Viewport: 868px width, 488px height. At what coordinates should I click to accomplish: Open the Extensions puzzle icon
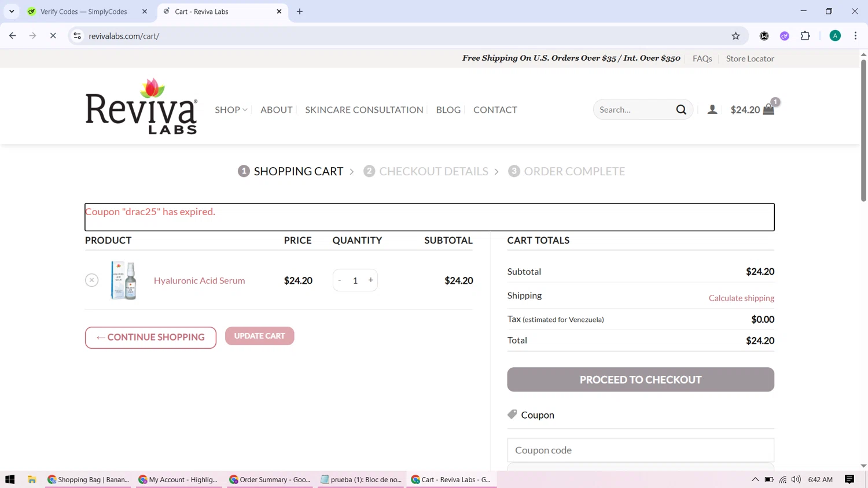pyautogui.click(x=805, y=36)
